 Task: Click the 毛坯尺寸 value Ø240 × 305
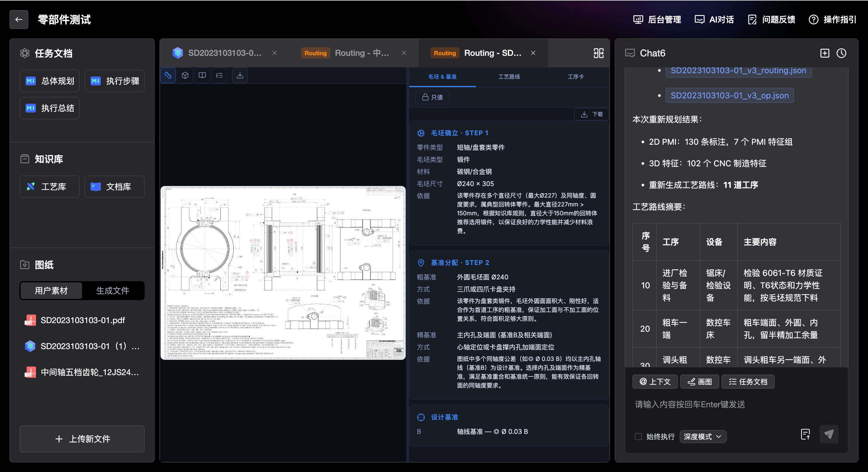(475, 184)
